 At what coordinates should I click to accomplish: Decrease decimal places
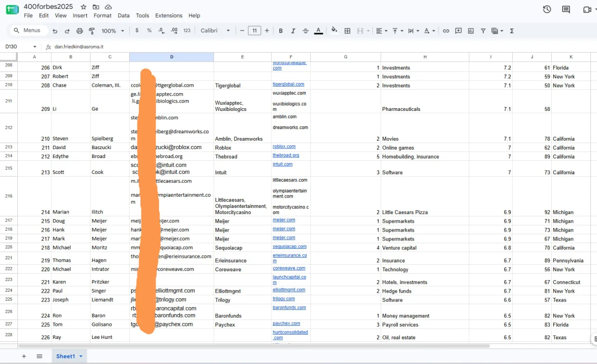[x=161, y=31]
